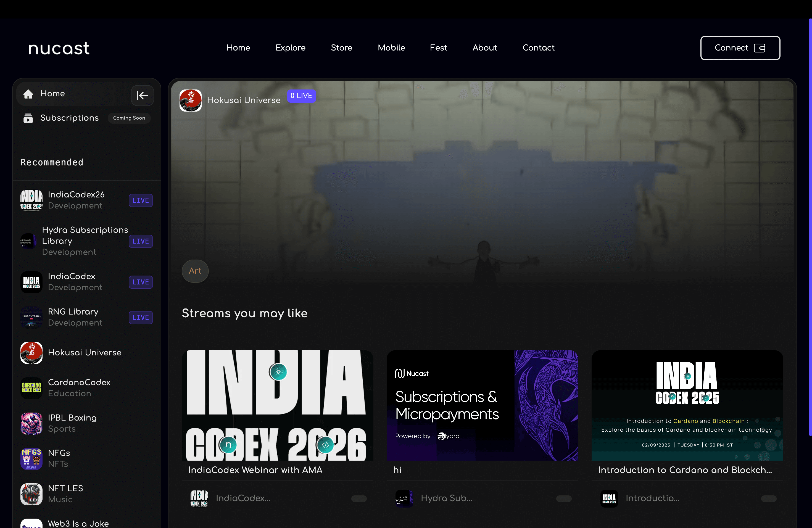Open the About nav menu item
The width and height of the screenshot is (812, 528).
(485, 48)
